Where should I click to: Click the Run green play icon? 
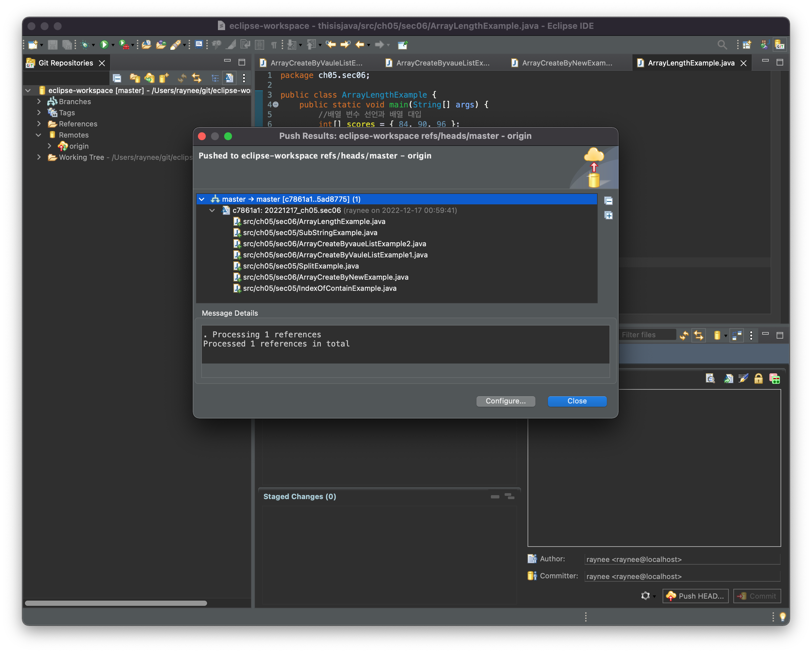[x=104, y=45]
